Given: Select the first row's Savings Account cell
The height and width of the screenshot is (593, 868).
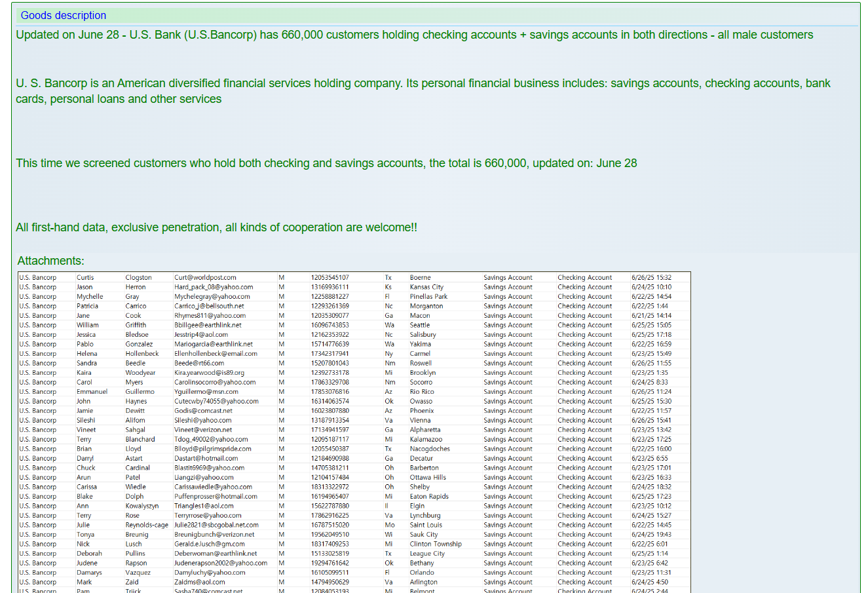Looking at the screenshot, I should (508, 278).
